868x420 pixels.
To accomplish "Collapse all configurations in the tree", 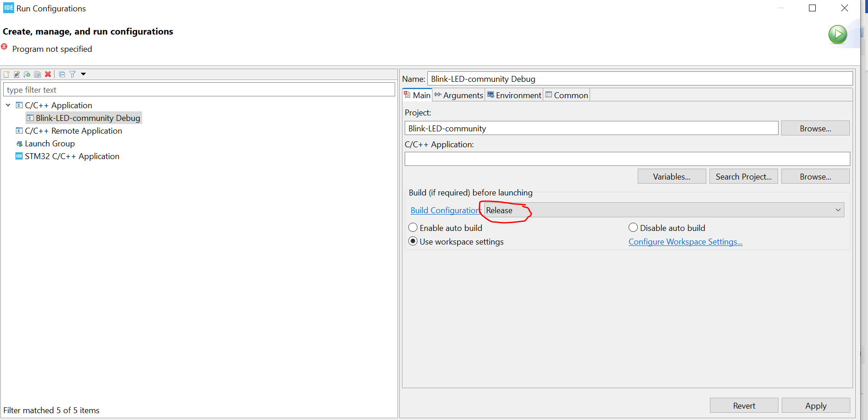I will coord(61,74).
